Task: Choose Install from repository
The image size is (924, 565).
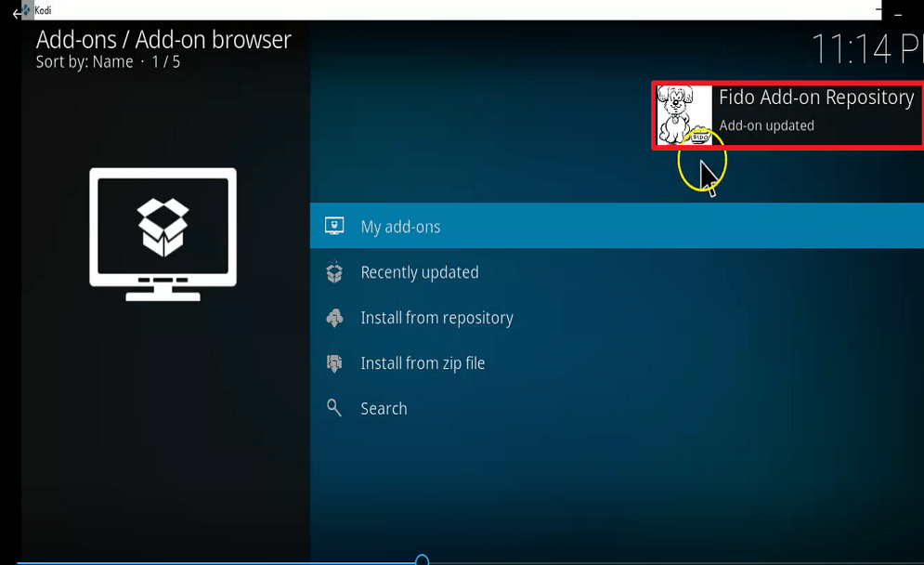Action: click(x=617, y=317)
